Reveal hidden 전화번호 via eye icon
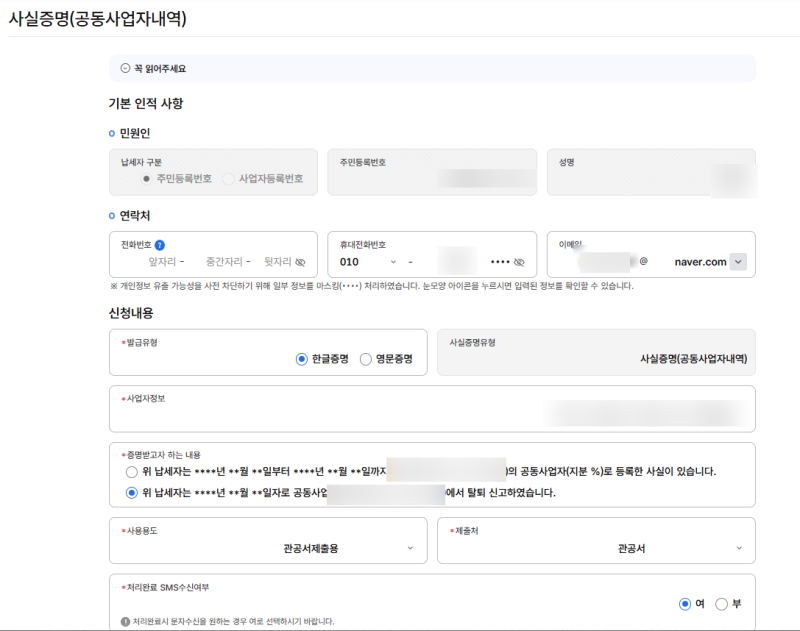800x631 pixels. point(301,262)
